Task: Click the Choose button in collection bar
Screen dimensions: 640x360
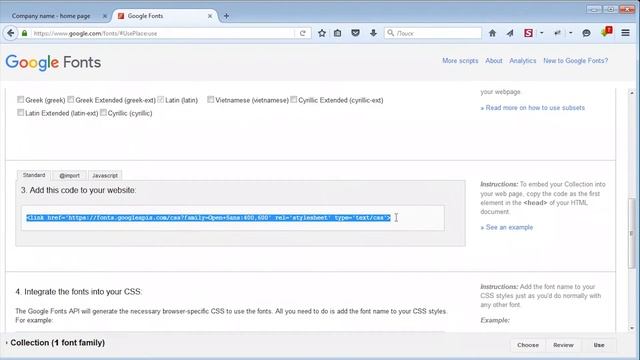Action: coord(528,345)
